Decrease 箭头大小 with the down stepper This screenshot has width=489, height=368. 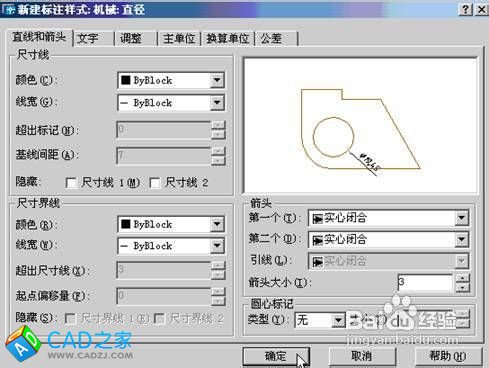[x=463, y=287]
